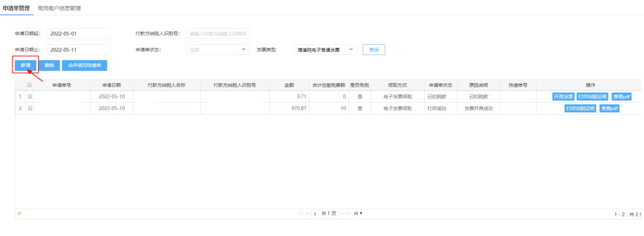
Task: Switch to 常用客户信息管理 tab
Action: [59, 8]
